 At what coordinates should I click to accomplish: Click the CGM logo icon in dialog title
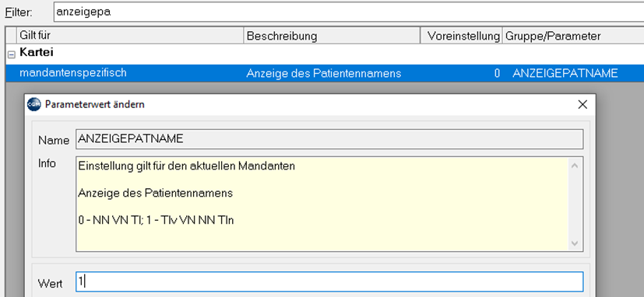coord(34,104)
